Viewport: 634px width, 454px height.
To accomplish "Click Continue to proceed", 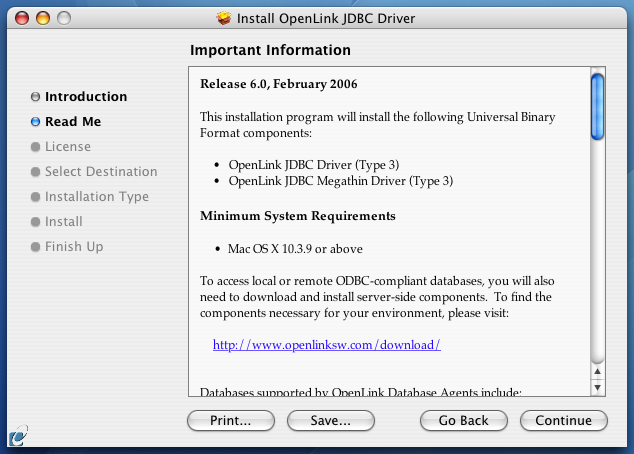I will click(564, 421).
